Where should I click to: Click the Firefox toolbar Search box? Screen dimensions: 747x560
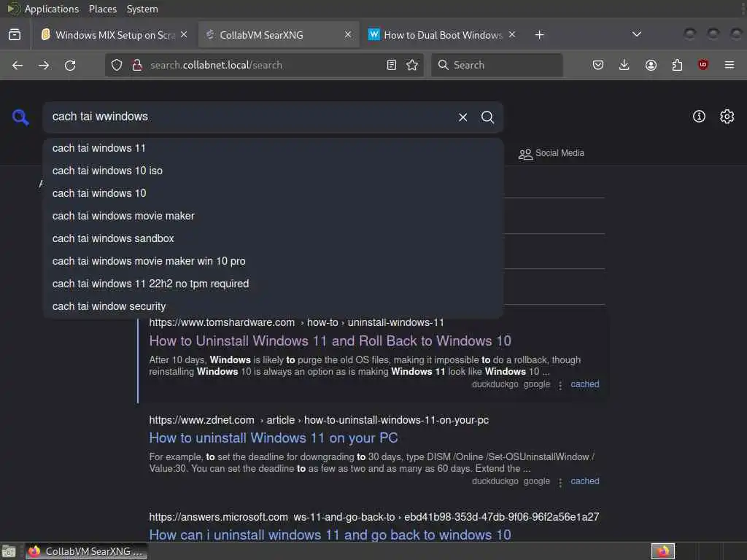(x=497, y=65)
